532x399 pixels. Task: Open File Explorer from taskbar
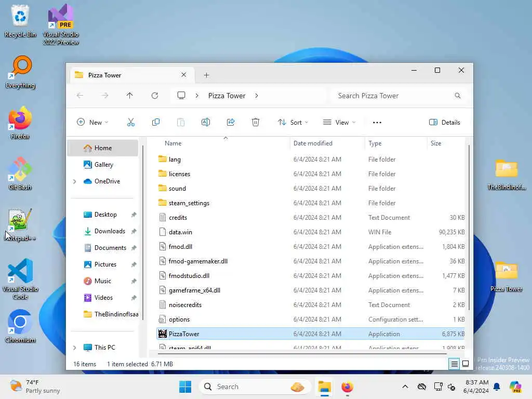(x=324, y=387)
